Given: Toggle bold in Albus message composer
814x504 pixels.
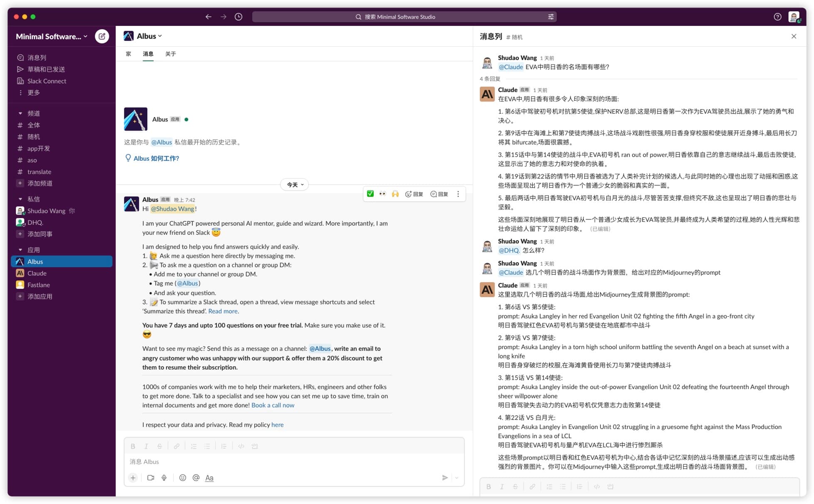Looking at the screenshot, I should point(133,446).
